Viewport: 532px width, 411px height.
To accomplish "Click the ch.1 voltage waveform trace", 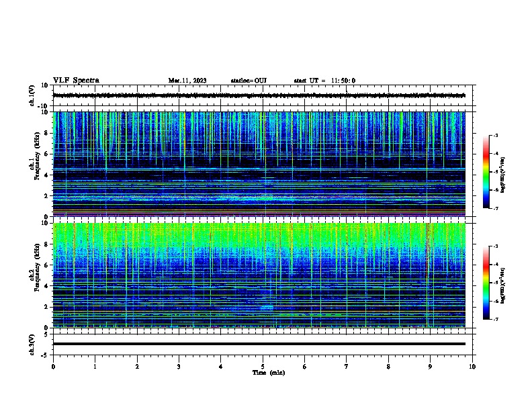I will (x=259, y=95).
